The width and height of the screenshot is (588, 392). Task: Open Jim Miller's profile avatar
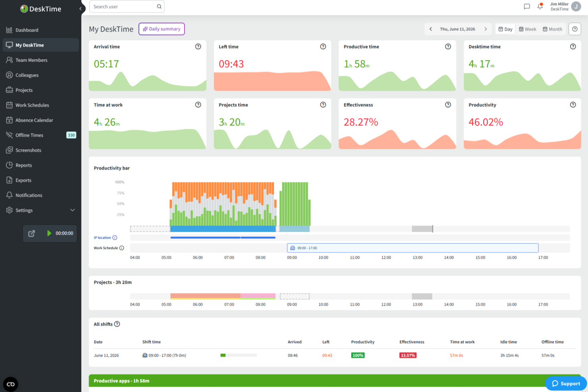[576, 6]
